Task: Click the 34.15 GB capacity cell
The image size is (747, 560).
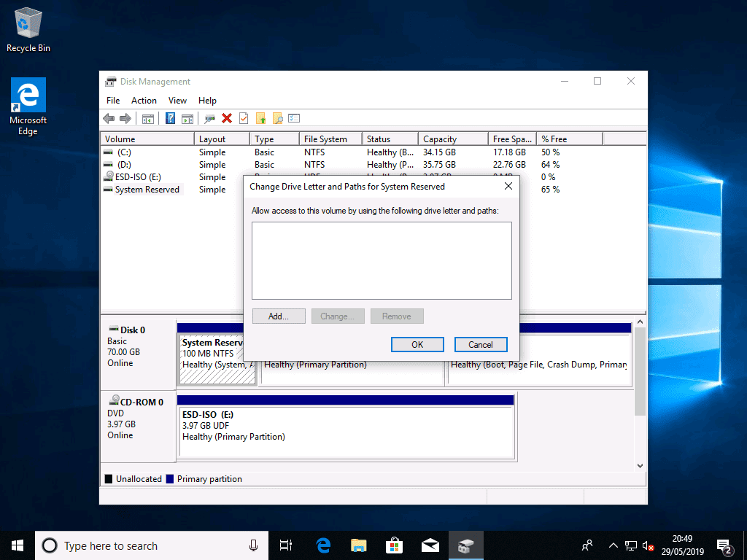Action: 439,152
